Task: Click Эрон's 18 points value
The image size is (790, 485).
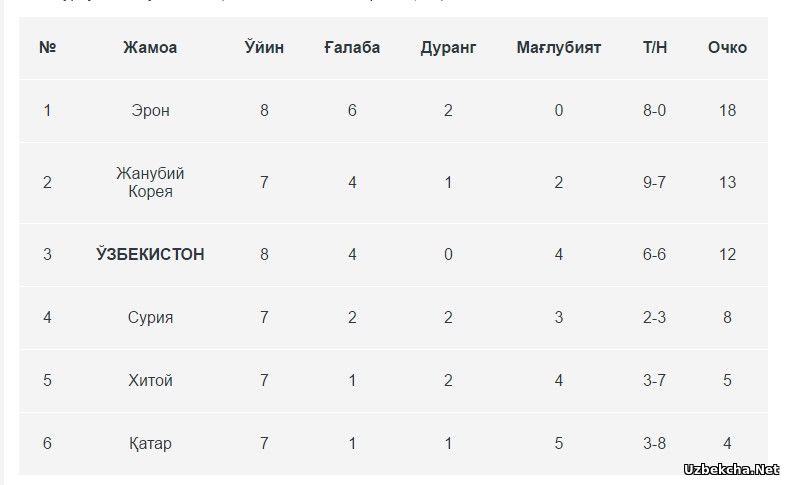Action: pyautogui.click(x=727, y=110)
